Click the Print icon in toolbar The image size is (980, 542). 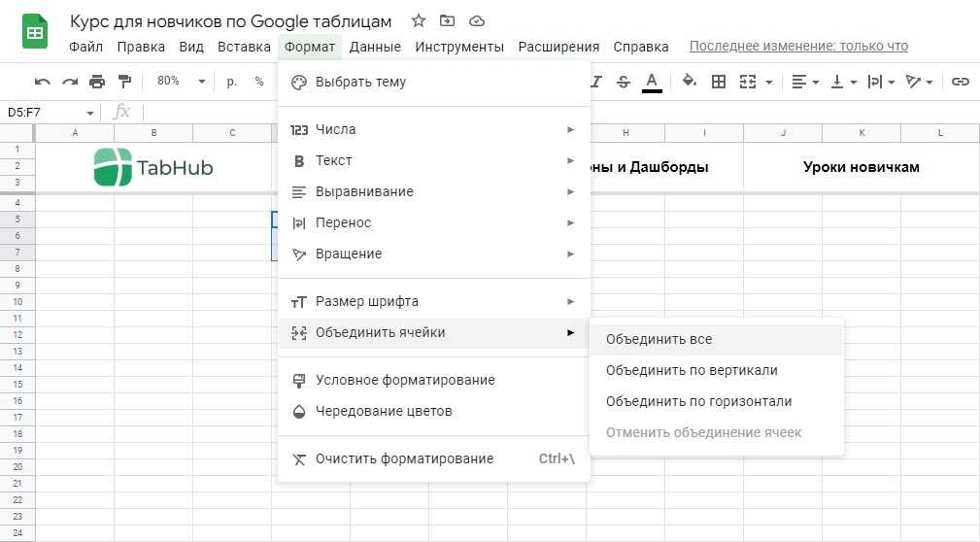pos(97,82)
